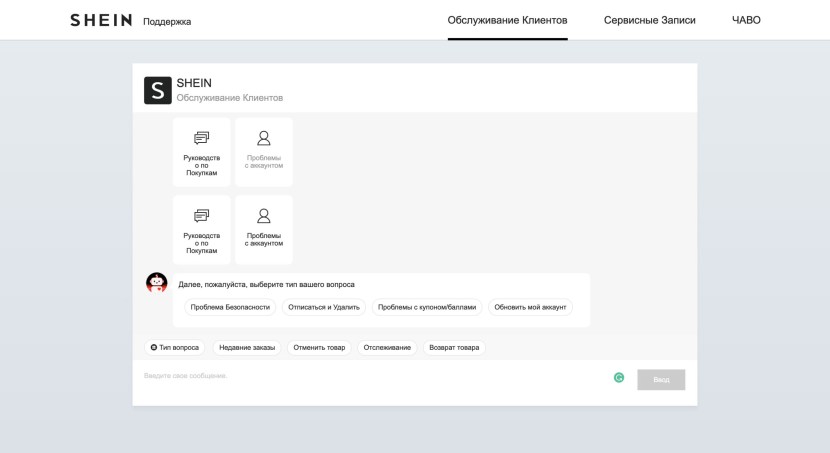The height and width of the screenshot is (453, 830).
Task: Select the Обслуживание Клиентов tab
Action: (507, 20)
